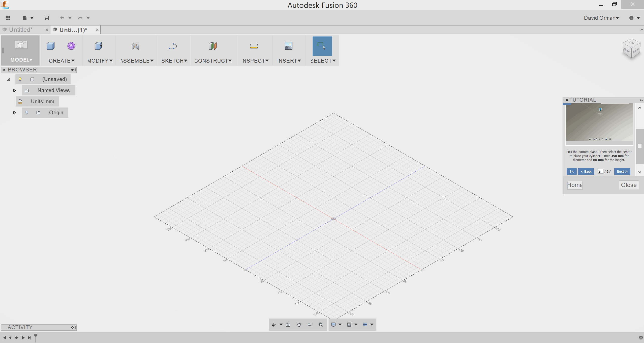
Task: Collapse the Browser panel arrows
Action: click(x=4, y=70)
